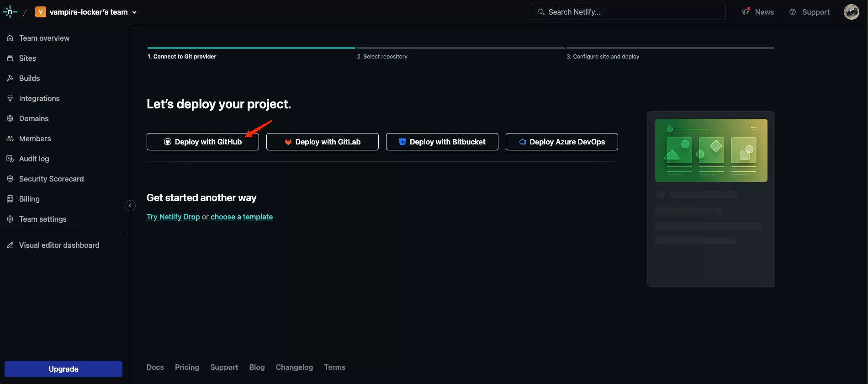
Task: Click the Team overview home icon
Action: click(10, 38)
